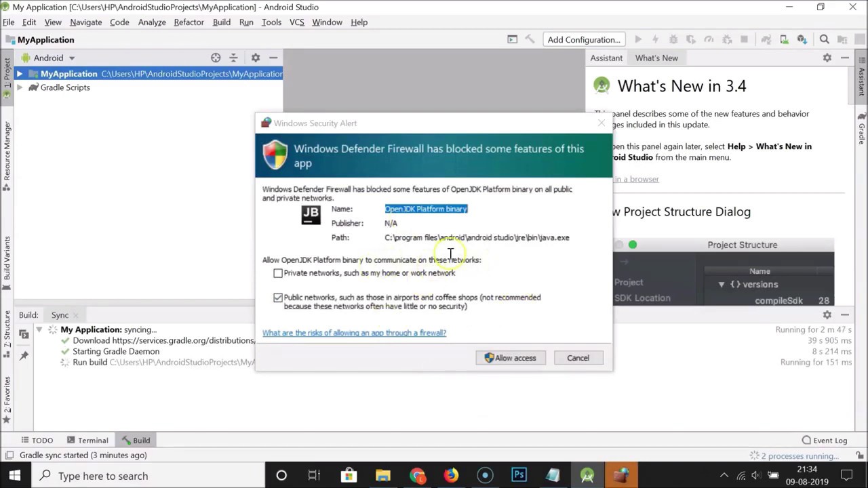Image resolution: width=868 pixels, height=488 pixels.
Task: Open the Refactor menu
Action: 189,22
